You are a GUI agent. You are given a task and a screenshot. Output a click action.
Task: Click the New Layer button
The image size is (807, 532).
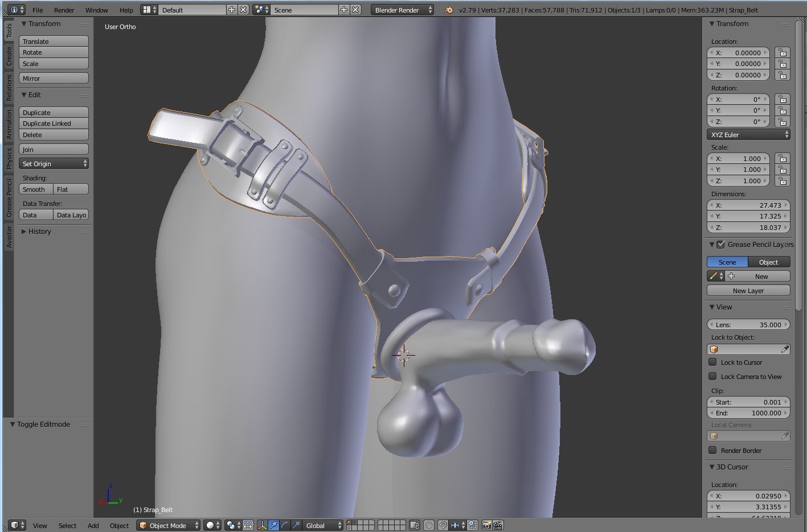pyautogui.click(x=748, y=290)
